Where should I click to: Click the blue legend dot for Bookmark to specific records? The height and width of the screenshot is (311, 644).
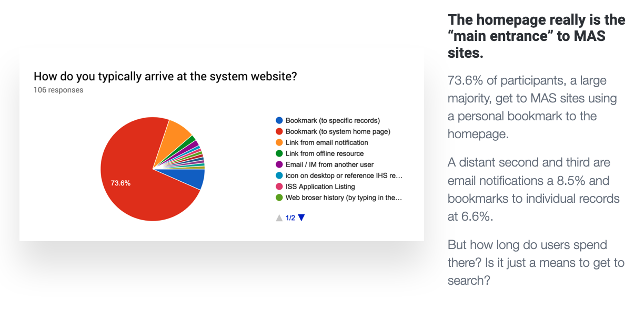pyautogui.click(x=279, y=120)
